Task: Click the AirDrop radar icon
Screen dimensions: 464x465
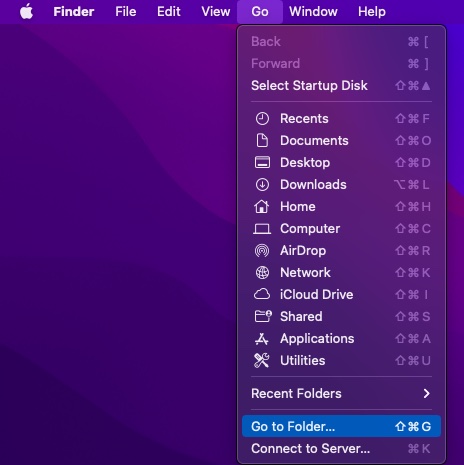Action: click(262, 251)
